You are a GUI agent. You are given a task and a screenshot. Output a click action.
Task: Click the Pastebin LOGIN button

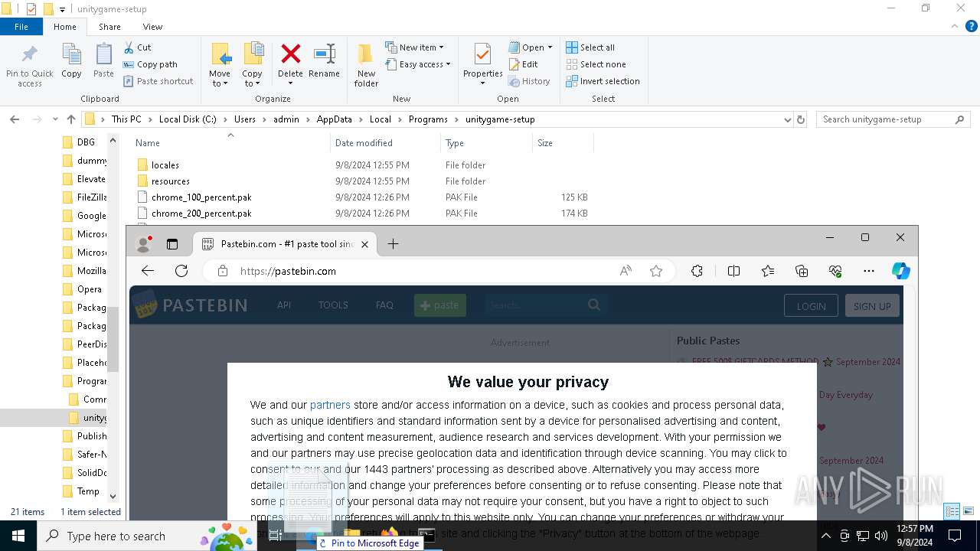tap(811, 305)
